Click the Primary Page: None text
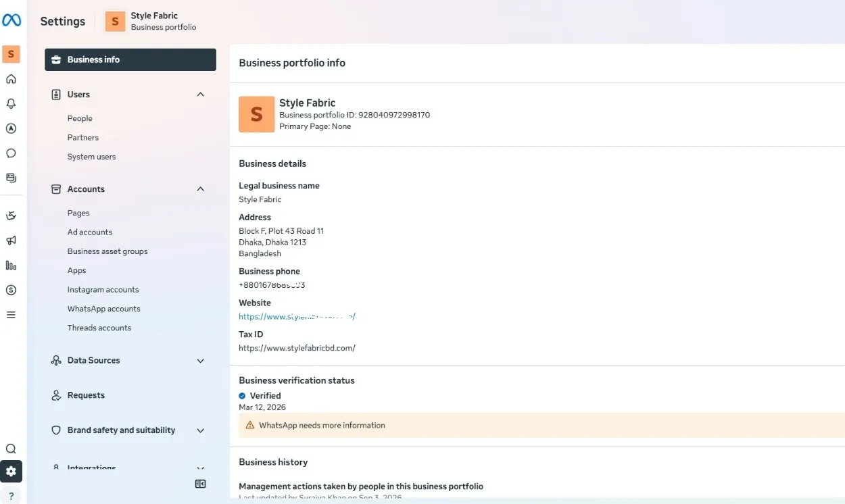845x504 pixels. (315, 126)
